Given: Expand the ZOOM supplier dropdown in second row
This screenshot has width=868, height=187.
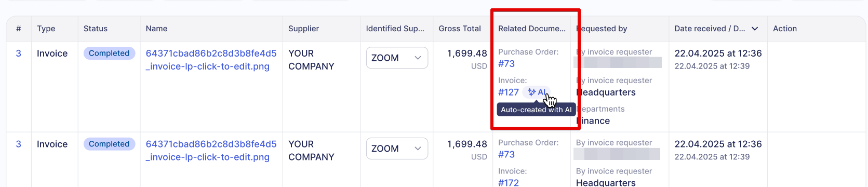Looking at the screenshot, I should (397, 149).
